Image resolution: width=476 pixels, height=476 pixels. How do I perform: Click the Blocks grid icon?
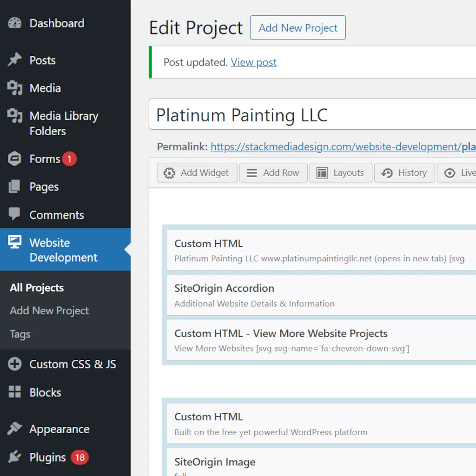pos(14,391)
